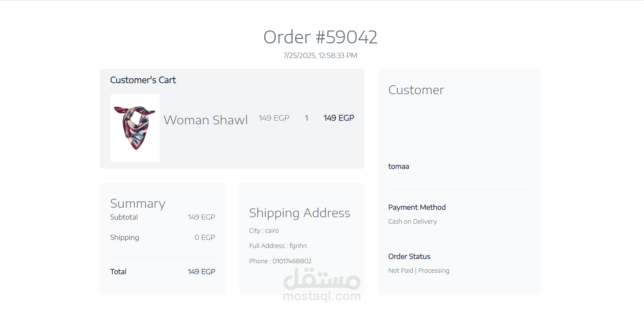
Task: Click the Woman Shawl product thumbnail
Action: point(135,128)
